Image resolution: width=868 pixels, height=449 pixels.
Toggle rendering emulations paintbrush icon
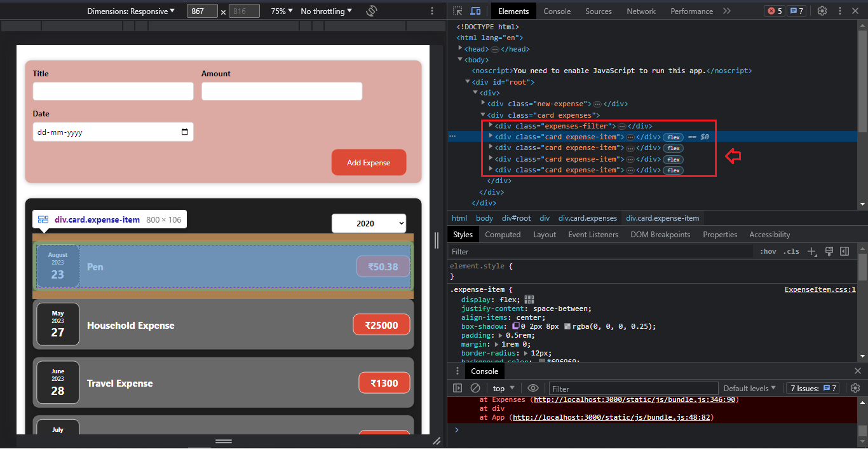coord(829,251)
